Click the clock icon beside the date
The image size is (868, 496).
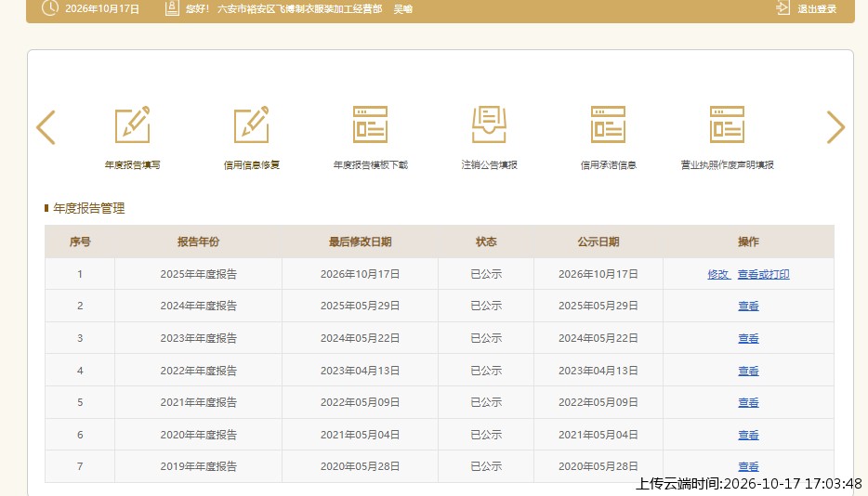50,8
